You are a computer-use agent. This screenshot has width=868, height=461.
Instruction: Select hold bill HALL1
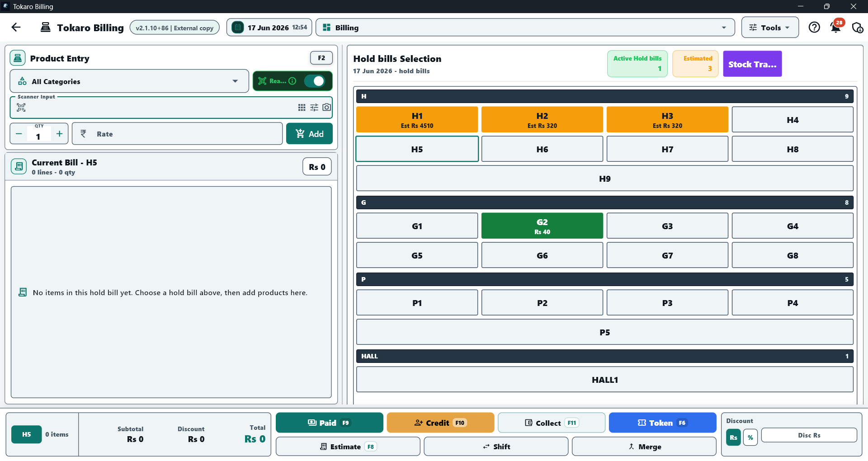(x=605, y=380)
